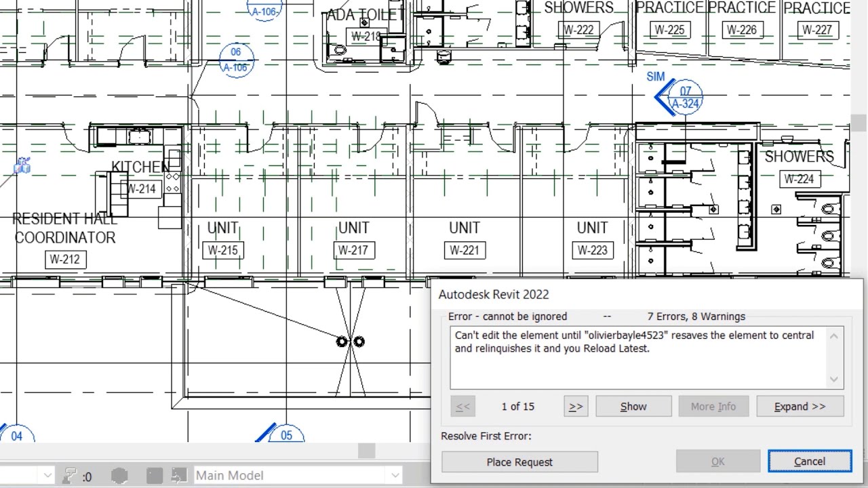
Task: Click the More Info button
Action: coord(713,407)
